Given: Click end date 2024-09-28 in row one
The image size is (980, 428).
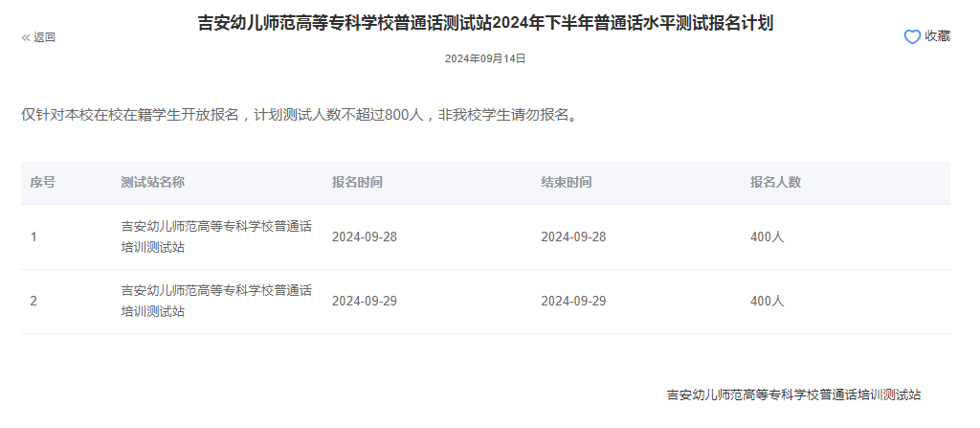Looking at the screenshot, I should [573, 237].
